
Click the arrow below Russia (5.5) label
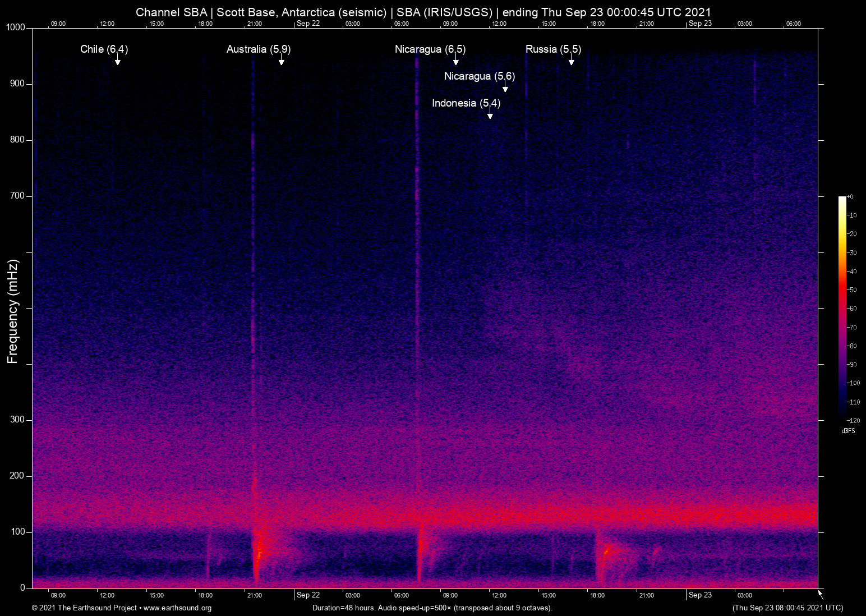pos(571,60)
